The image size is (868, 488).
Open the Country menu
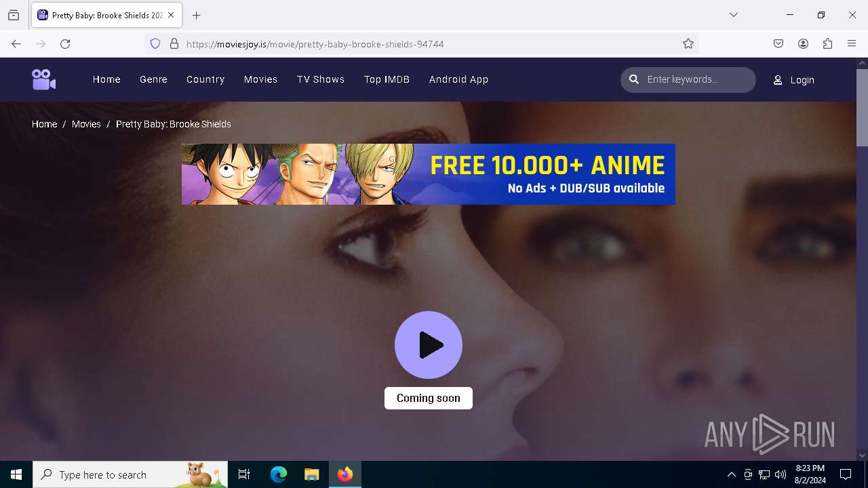(x=205, y=79)
